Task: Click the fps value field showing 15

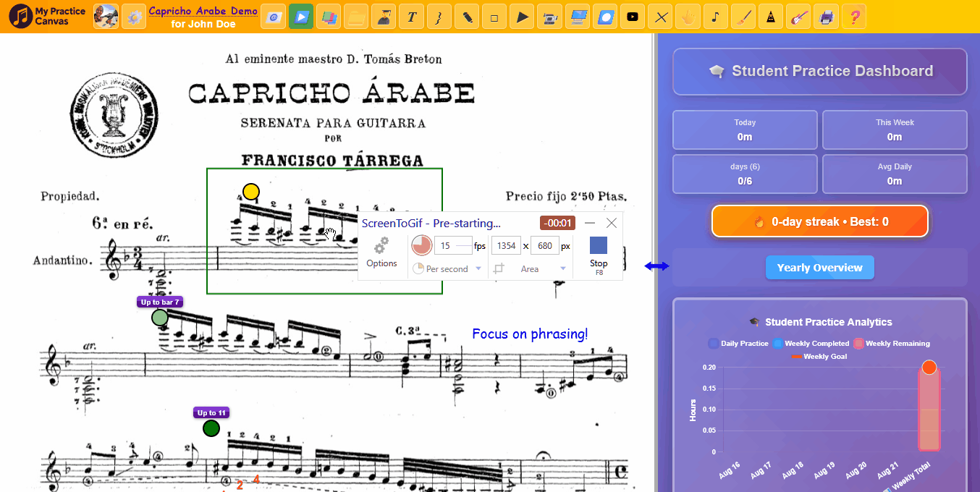Action: point(452,245)
